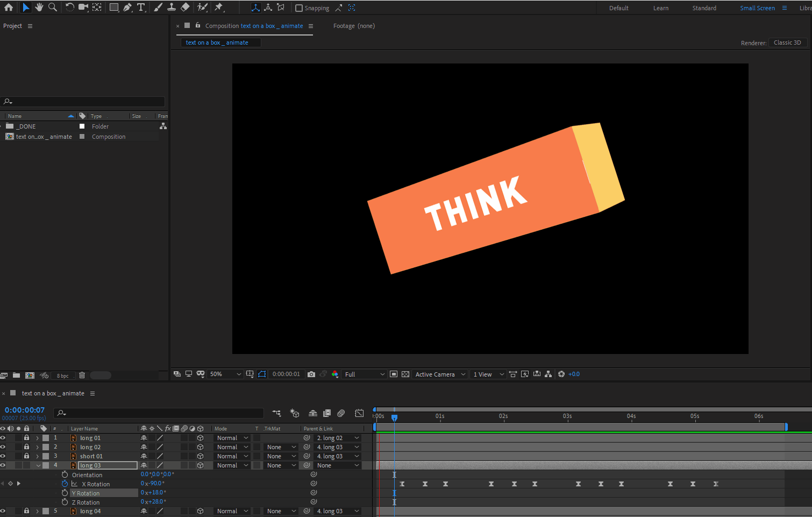Hide the long 02 layer eye
The height and width of the screenshot is (517, 812).
(x=3, y=447)
